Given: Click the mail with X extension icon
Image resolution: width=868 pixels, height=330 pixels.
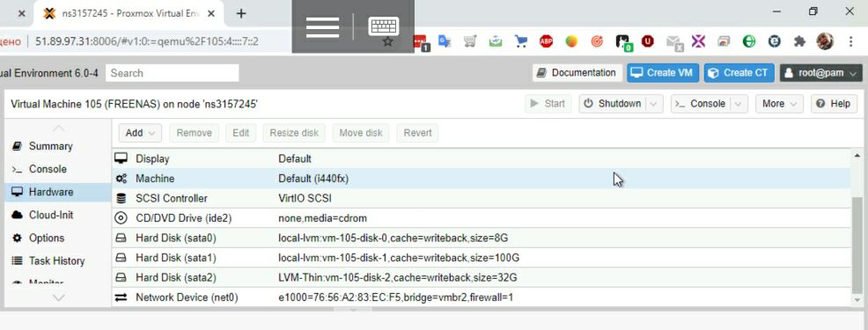Looking at the screenshot, I should (x=673, y=42).
